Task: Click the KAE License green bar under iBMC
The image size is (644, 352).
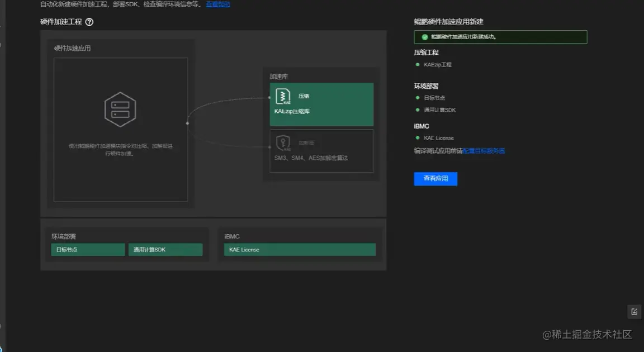Action: (x=300, y=249)
